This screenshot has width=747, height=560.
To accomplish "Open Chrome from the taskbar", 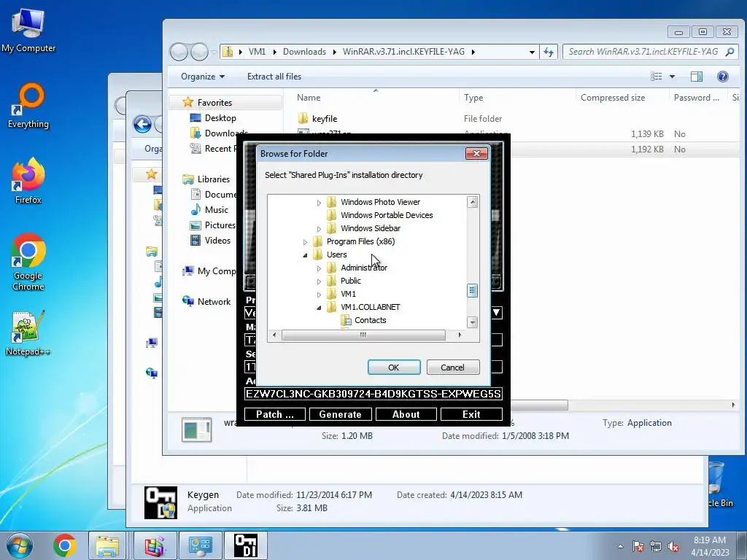I will click(65, 545).
